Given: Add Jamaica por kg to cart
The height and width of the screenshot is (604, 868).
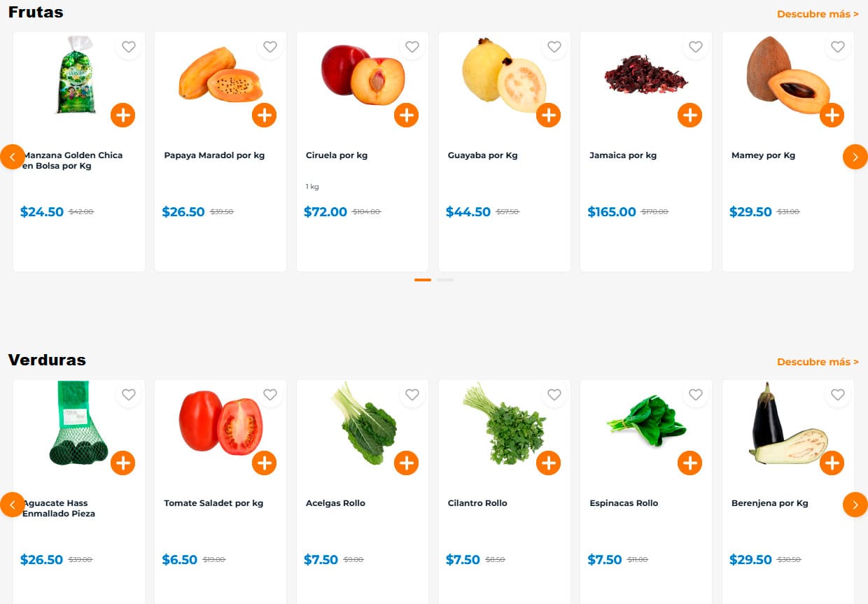Looking at the screenshot, I should tap(689, 115).
